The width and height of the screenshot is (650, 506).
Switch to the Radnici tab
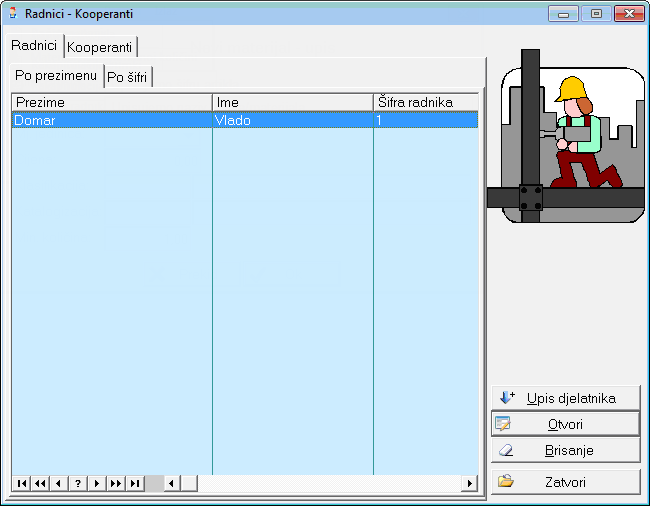coord(34,46)
